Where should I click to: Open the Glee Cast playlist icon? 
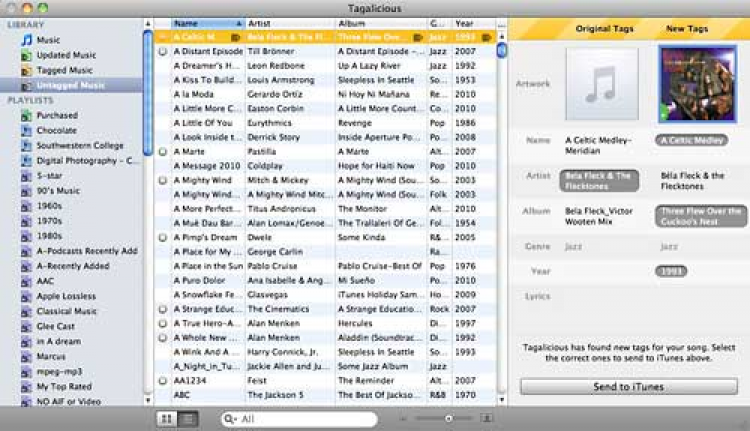click(27, 327)
